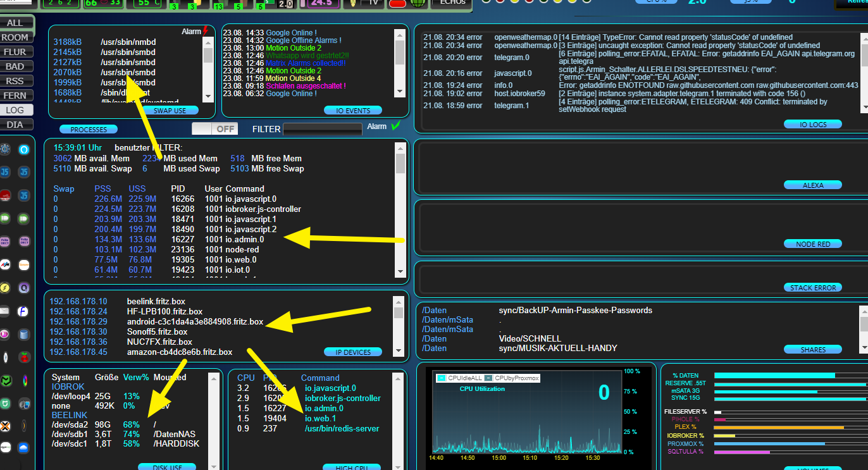
Task: Click the ALEXA panel button
Action: [x=813, y=185]
